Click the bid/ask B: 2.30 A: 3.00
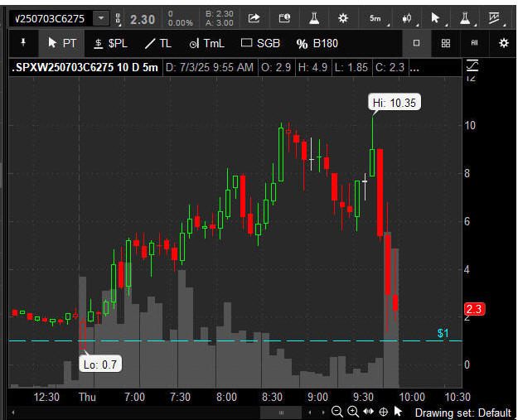The image size is (518, 420). (220, 18)
